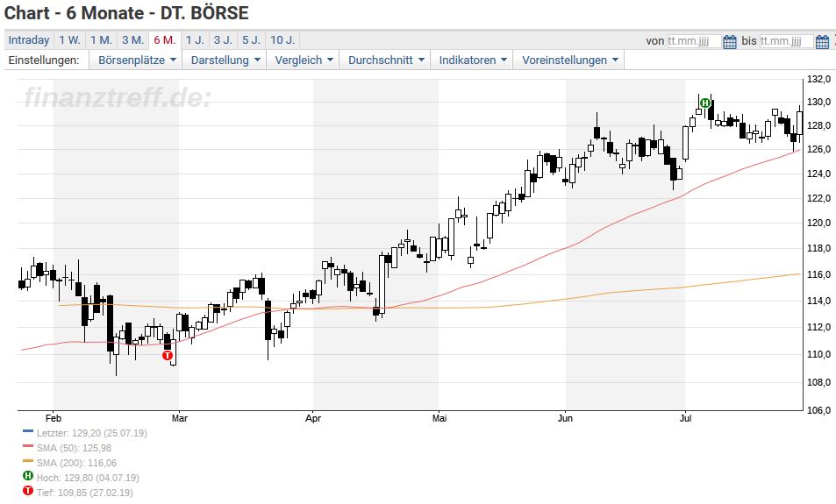Image resolution: width=836 pixels, height=504 pixels.
Task: Click the 132,0 y-axis price label
Action: [x=819, y=80]
